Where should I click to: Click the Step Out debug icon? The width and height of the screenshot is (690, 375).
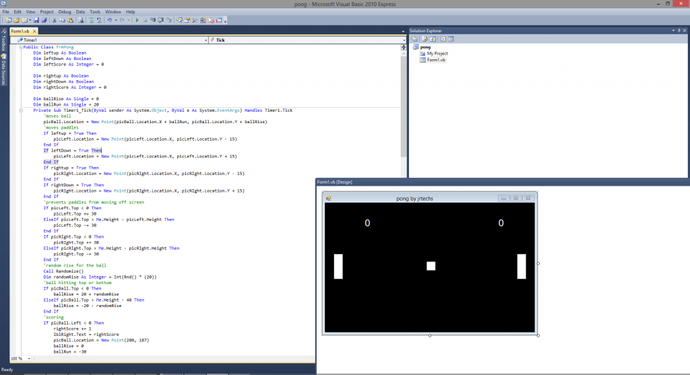[169, 20]
